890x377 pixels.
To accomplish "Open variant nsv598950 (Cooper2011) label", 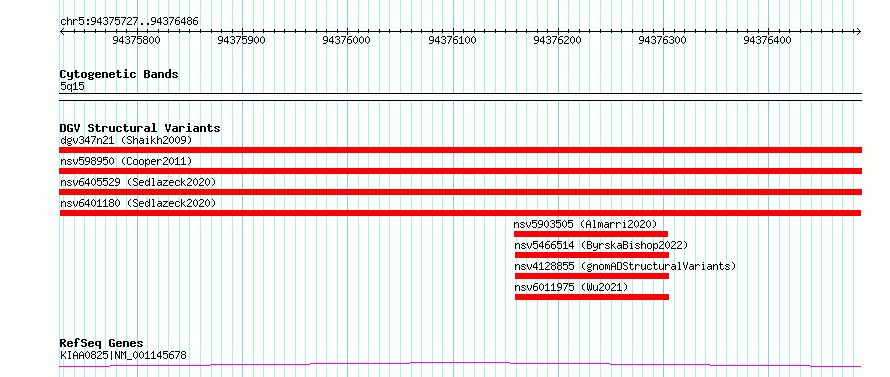I will 126,162.
